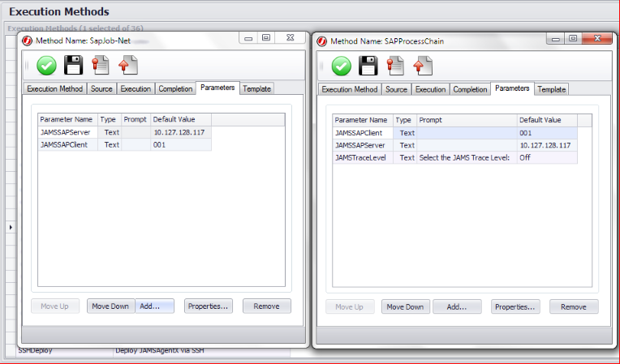Image resolution: width=620 pixels, height=364 pixels.
Task: Click Type column header in SapJob-Net window
Action: pyautogui.click(x=110, y=119)
